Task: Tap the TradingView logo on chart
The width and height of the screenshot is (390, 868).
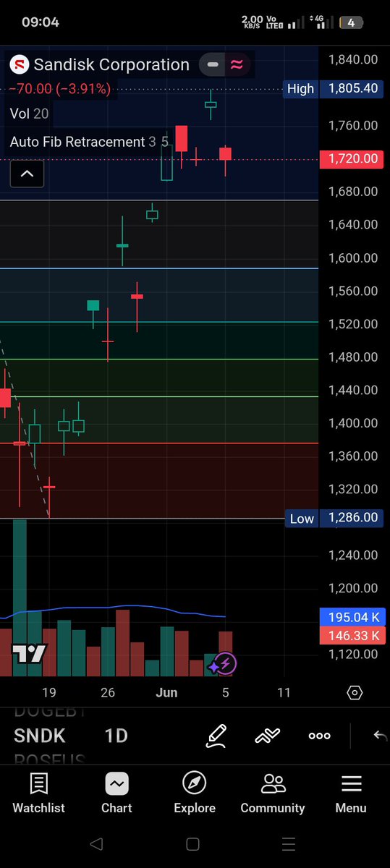Action: pos(29,653)
